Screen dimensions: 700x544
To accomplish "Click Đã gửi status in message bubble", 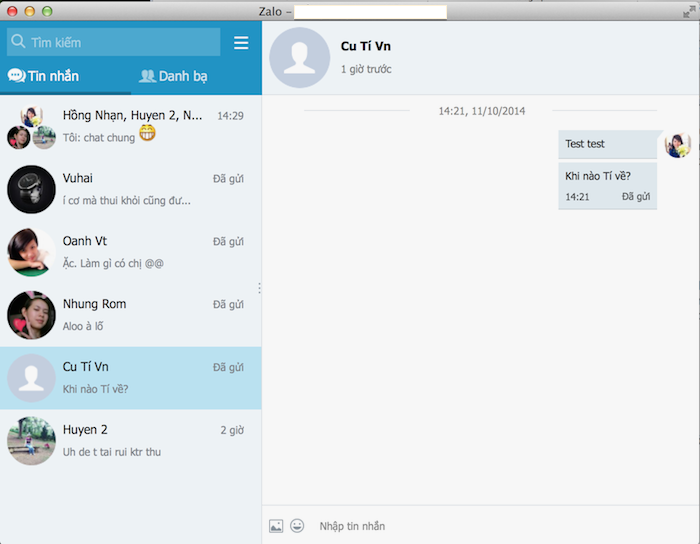I will (636, 196).
